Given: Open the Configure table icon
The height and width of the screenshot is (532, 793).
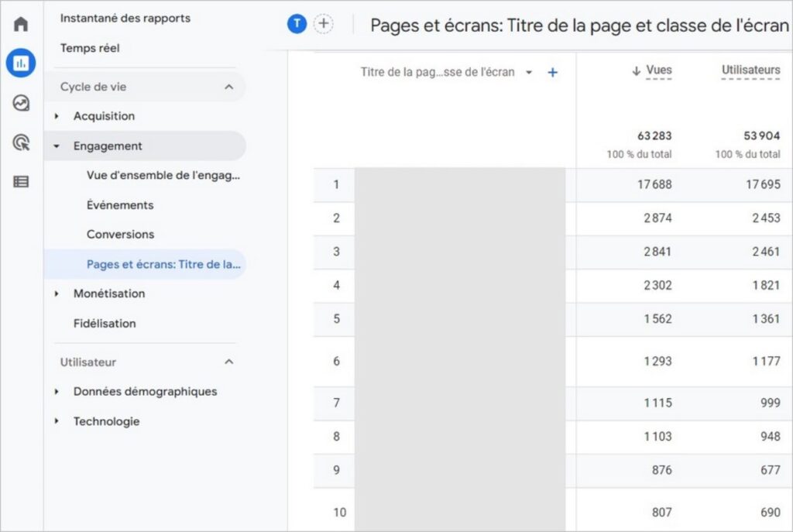Looking at the screenshot, I should (x=21, y=182).
